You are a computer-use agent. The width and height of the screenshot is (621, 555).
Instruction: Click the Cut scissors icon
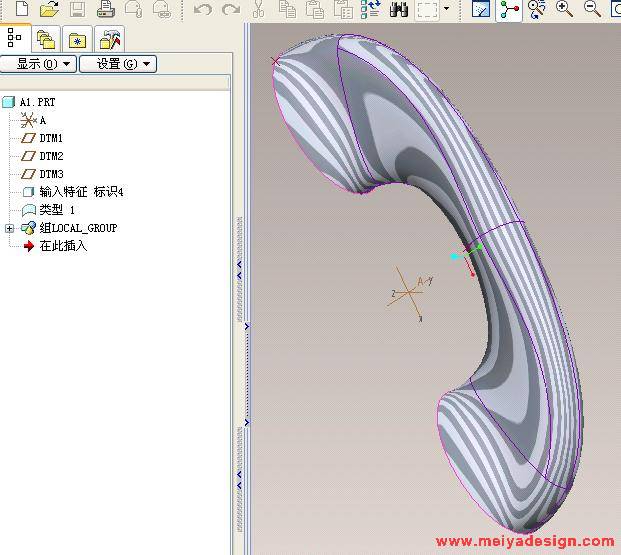[x=258, y=9]
